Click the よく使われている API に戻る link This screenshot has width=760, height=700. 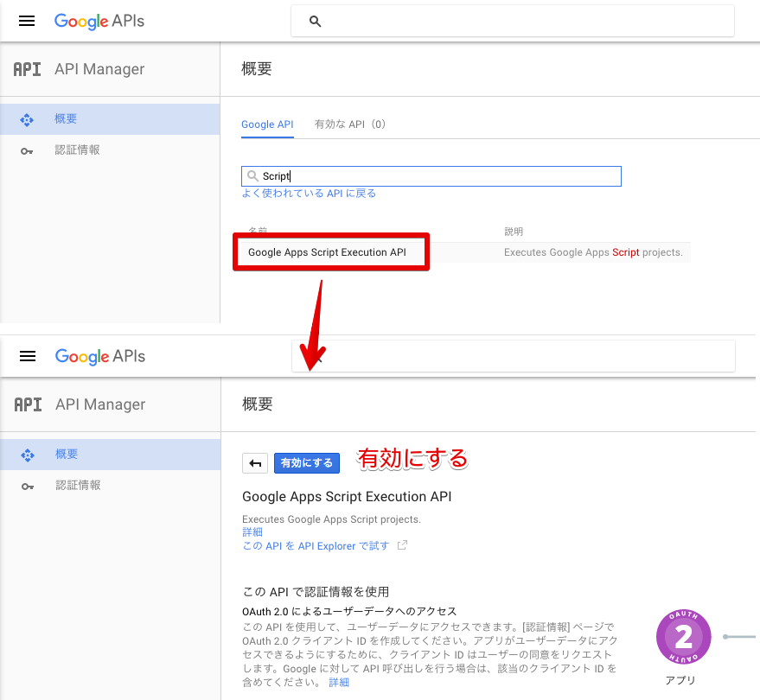309,194
